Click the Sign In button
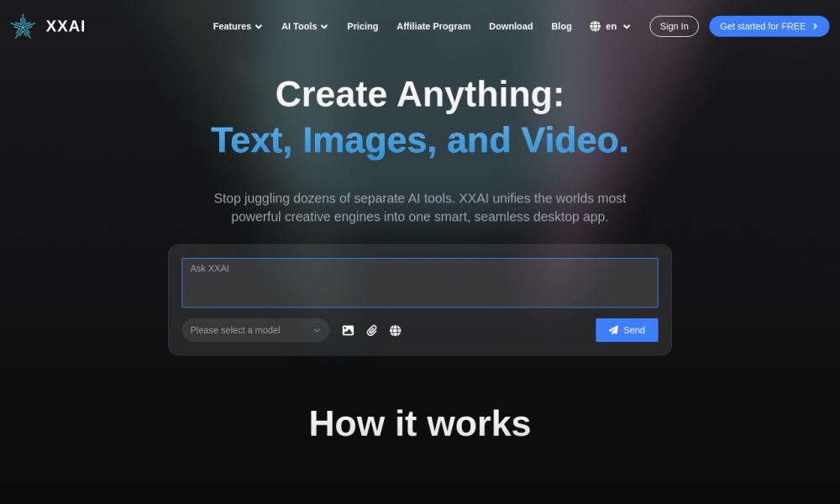This screenshot has height=504, width=840. [674, 26]
